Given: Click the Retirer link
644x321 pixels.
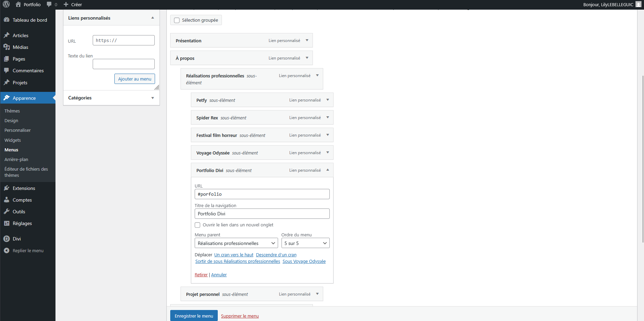Looking at the screenshot, I should [201, 275].
